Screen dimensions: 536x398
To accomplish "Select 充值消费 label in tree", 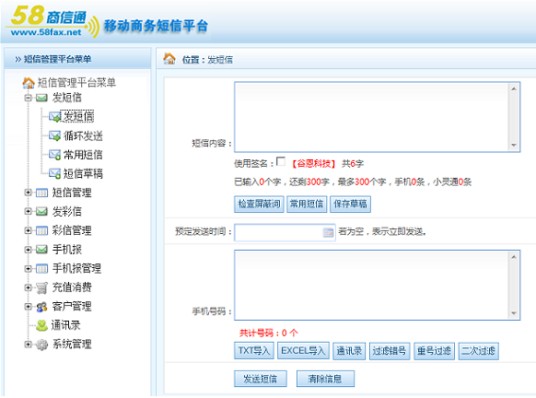I will click(72, 288).
